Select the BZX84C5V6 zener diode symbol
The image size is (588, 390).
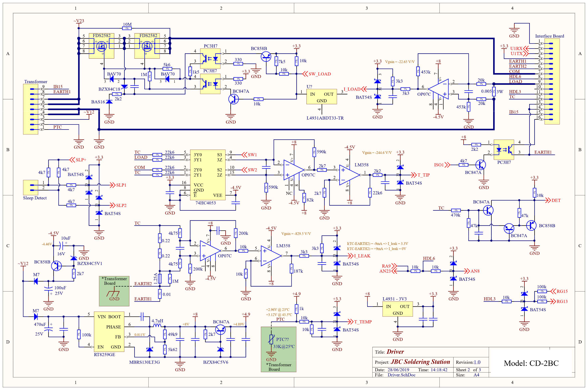pyautogui.click(x=220, y=349)
